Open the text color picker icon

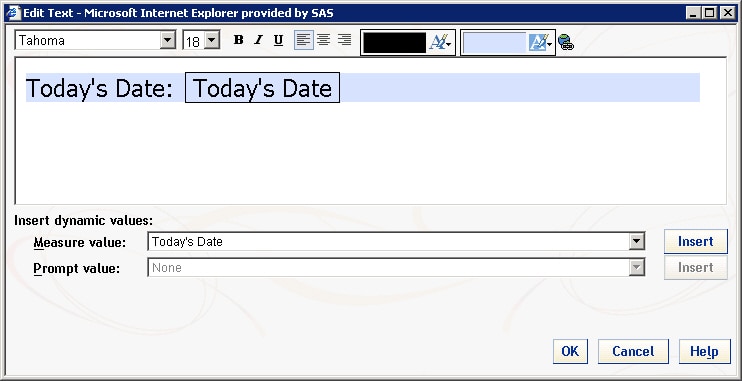pos(440,43)
